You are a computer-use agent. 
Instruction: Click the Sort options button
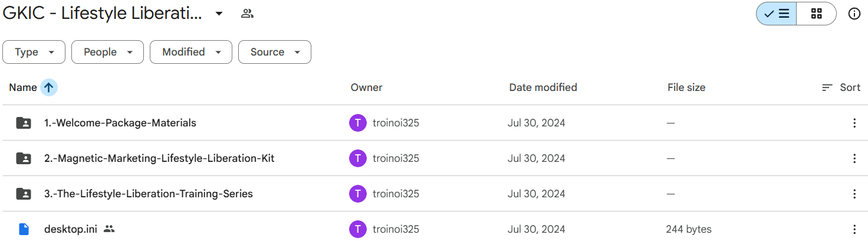tap(841, 87)
